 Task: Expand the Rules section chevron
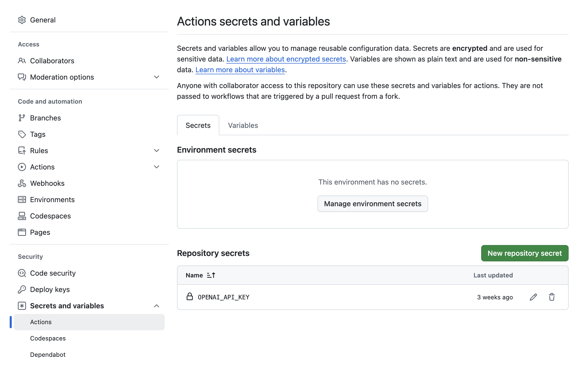coord(157,151)
